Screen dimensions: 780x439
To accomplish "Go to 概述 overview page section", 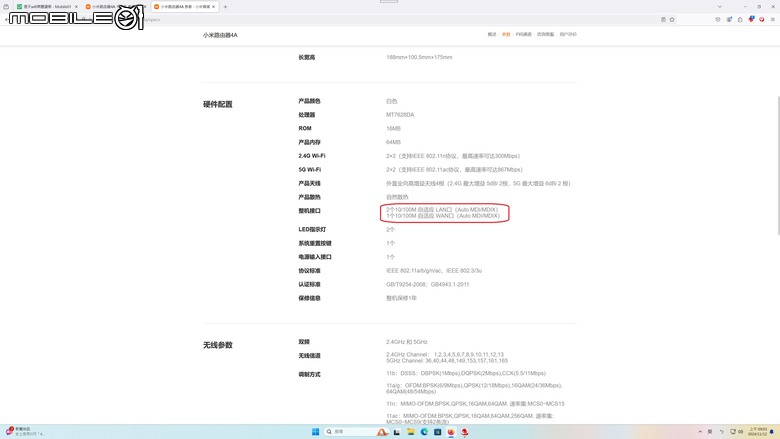I will pyautogui.click(x=492, y=34).
